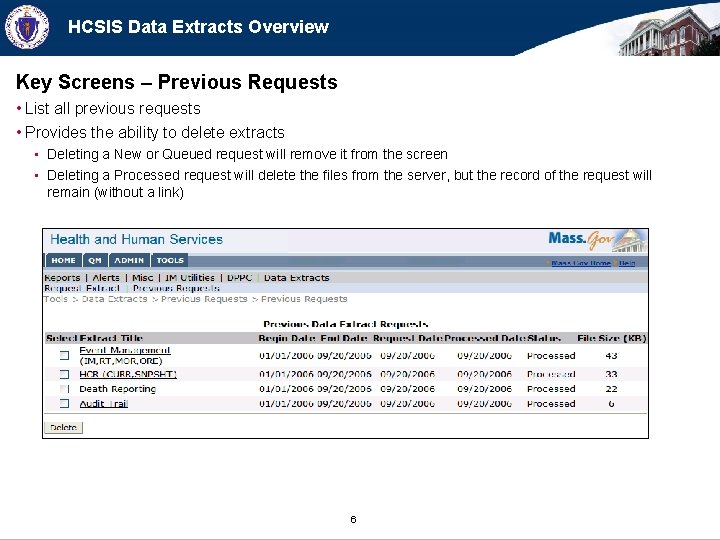Click the Health and Human Services heading

pos(136,239)
